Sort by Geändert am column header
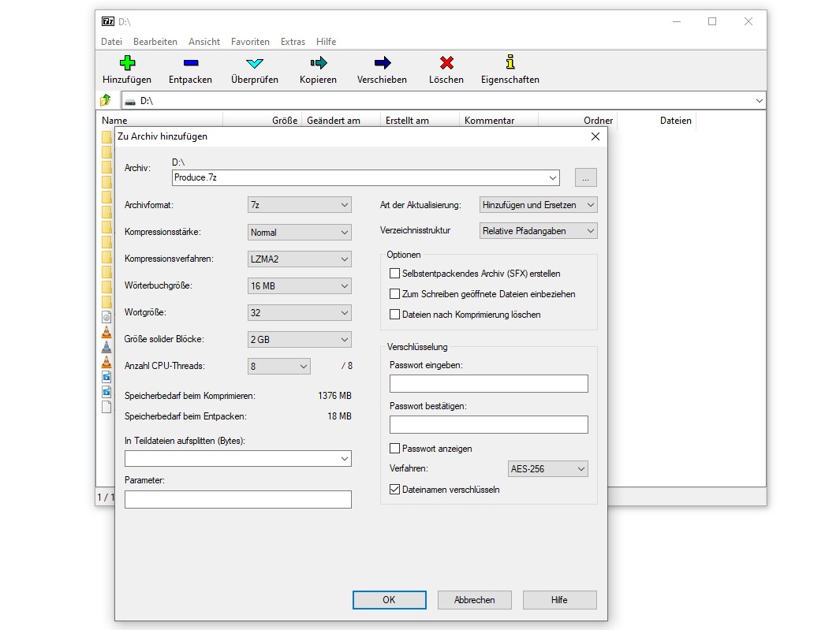Image resolution: width=840 pixels, height=630 pixels. coord(342,121)
